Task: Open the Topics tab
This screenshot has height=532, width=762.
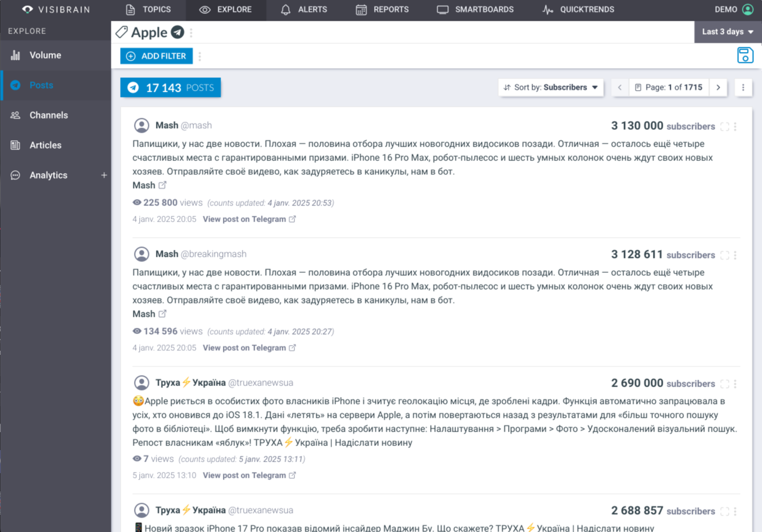Action: (148, 9)
